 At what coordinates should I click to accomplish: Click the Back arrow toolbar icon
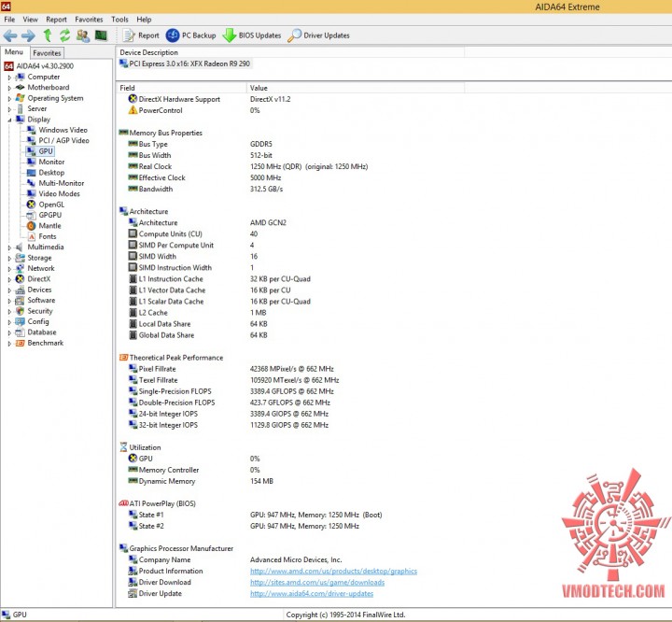[10, 35]
